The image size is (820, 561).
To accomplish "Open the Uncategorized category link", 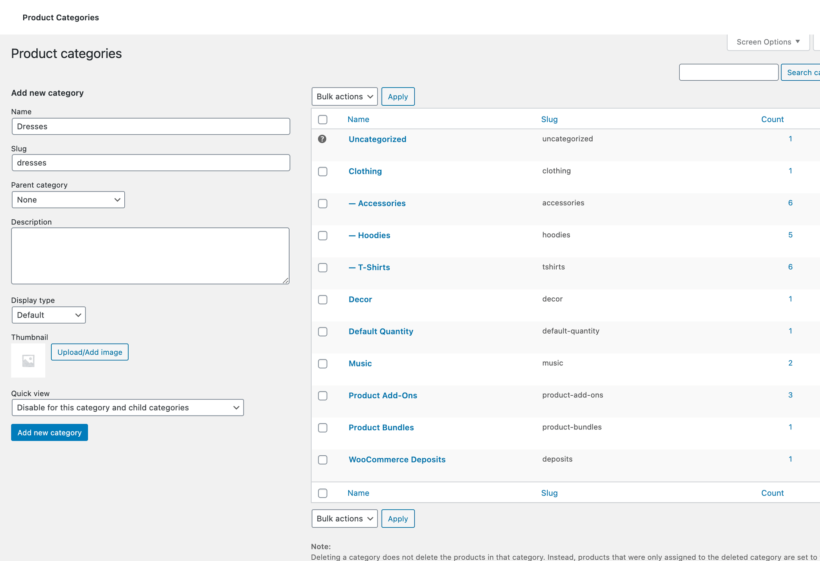I will pos(377,139).
